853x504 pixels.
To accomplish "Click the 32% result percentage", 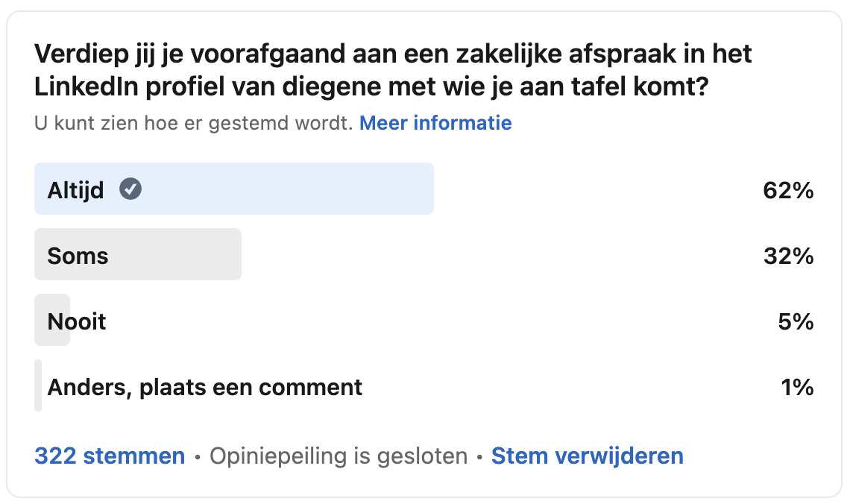I will point(788,256).
